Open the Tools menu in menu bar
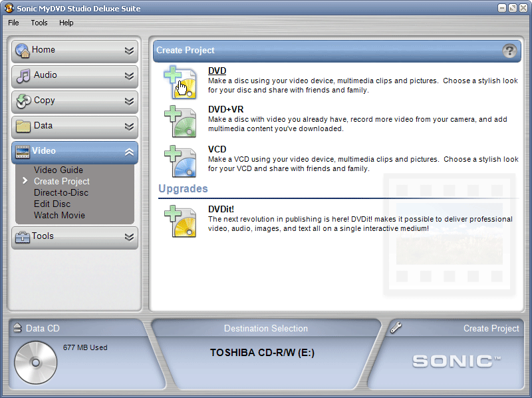Image resolution: width=532 pixels, height=398 pixels. click(39, 23)
